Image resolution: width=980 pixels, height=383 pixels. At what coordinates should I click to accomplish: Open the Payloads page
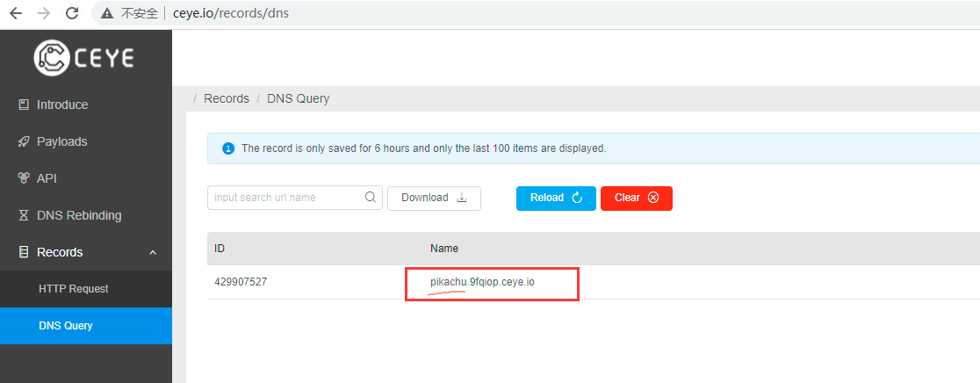61,141
